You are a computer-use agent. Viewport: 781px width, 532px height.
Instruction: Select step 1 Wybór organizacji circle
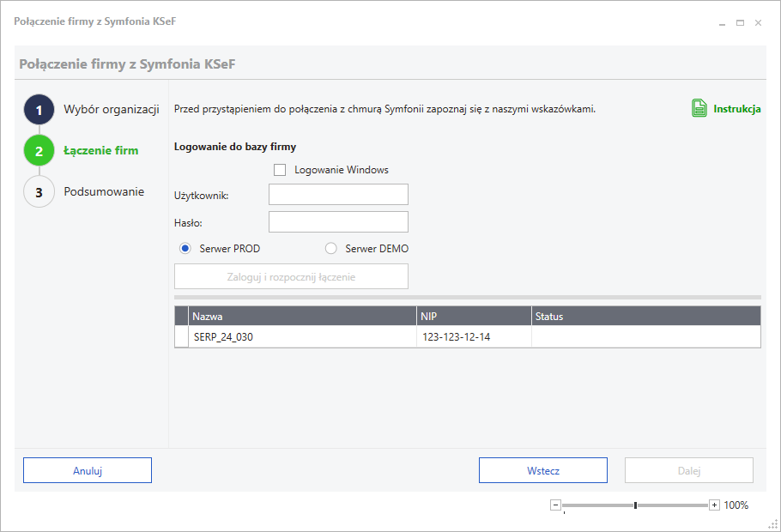coord(39,110)
